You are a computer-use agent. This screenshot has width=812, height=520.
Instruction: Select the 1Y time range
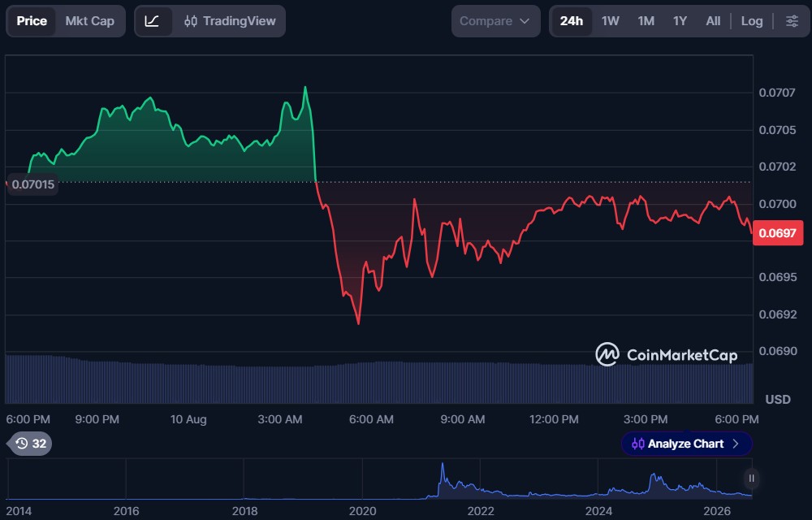[x=680, y=21]
